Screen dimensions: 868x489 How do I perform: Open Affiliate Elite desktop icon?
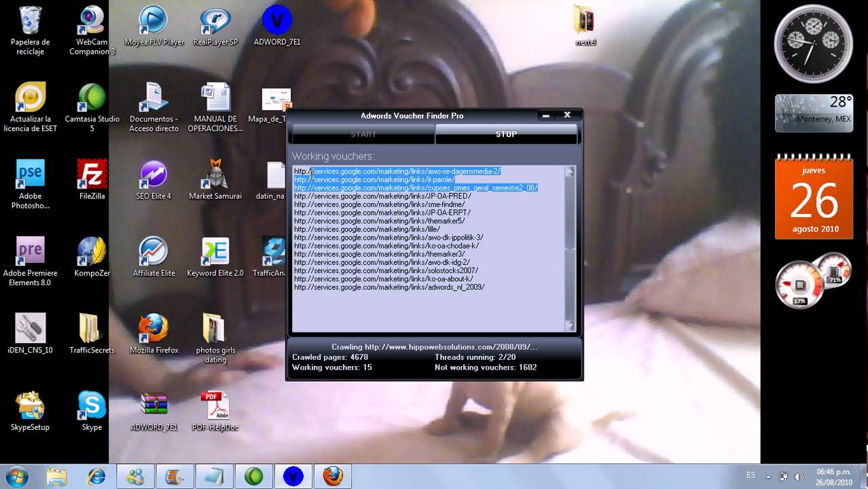pyautogui.click(x=153, y=257)
